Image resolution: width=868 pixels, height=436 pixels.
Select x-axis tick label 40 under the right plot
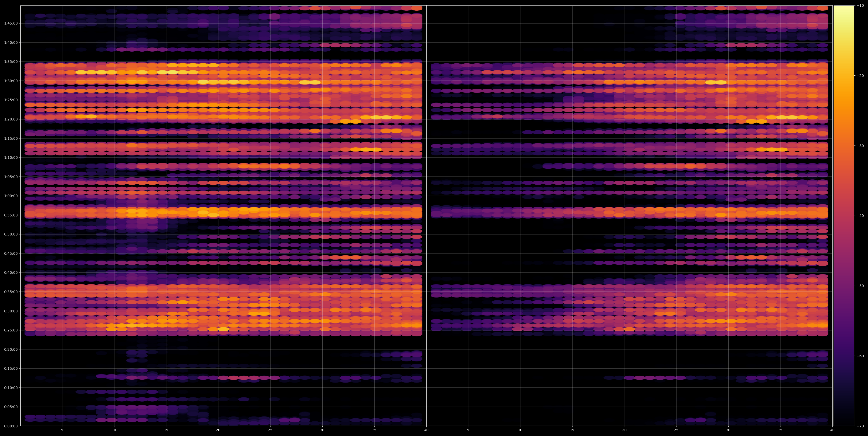[x=832, y=430]
